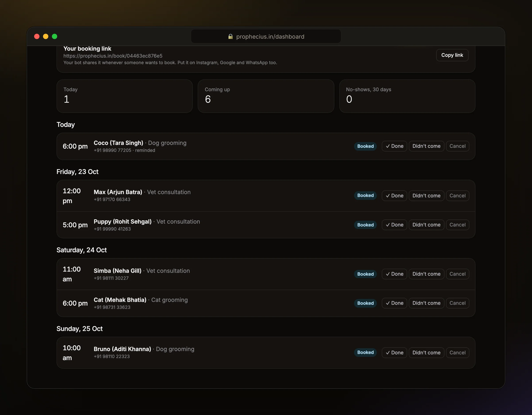Mark Puppy (Rohit Sehgal) as Didn't come

(426, 225)
